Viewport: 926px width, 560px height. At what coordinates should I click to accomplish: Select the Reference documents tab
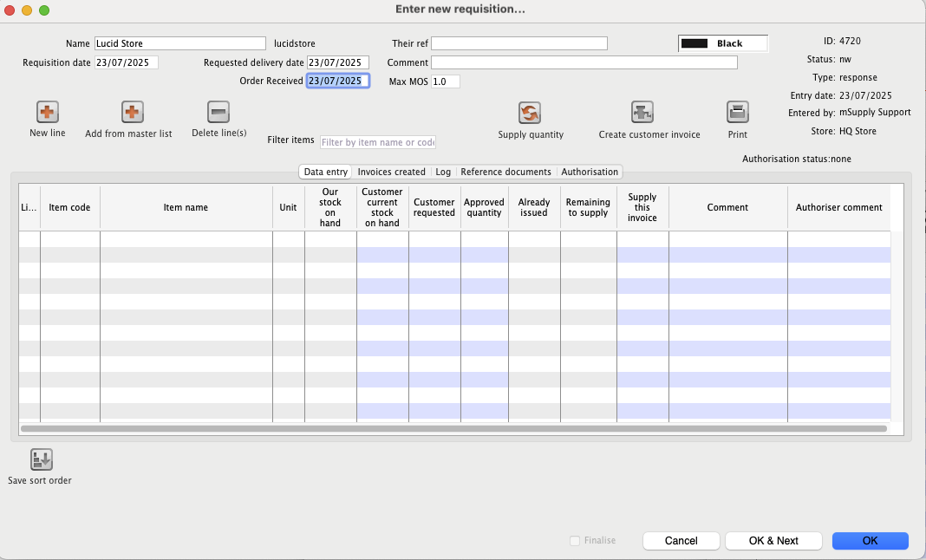coord(505,172)
